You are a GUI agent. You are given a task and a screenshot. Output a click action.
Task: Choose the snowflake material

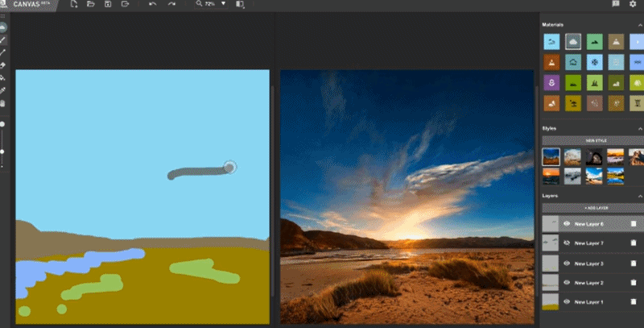[x=594, y=63]
